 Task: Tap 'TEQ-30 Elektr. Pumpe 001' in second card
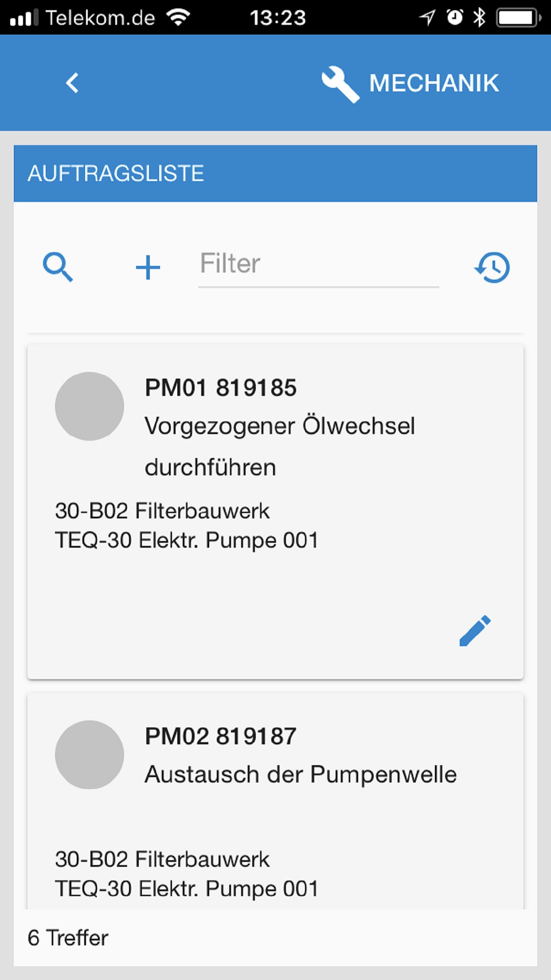tap(186, 889)
